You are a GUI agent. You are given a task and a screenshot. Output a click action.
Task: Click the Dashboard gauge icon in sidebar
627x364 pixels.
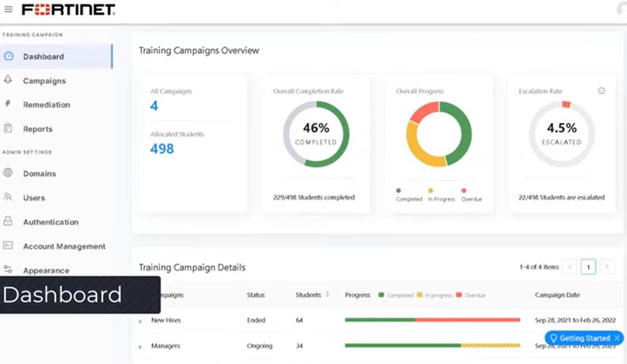click(8, 56)
